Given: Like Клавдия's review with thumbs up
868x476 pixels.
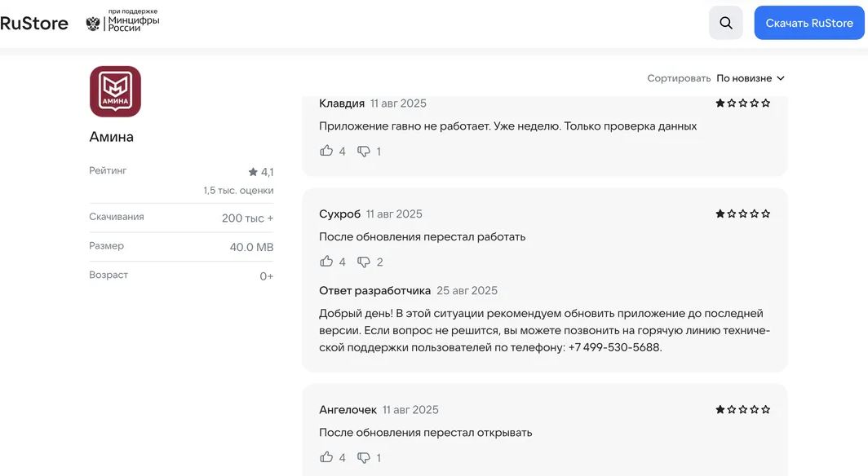Looking at the screenshot, I should tap(326, 151).
